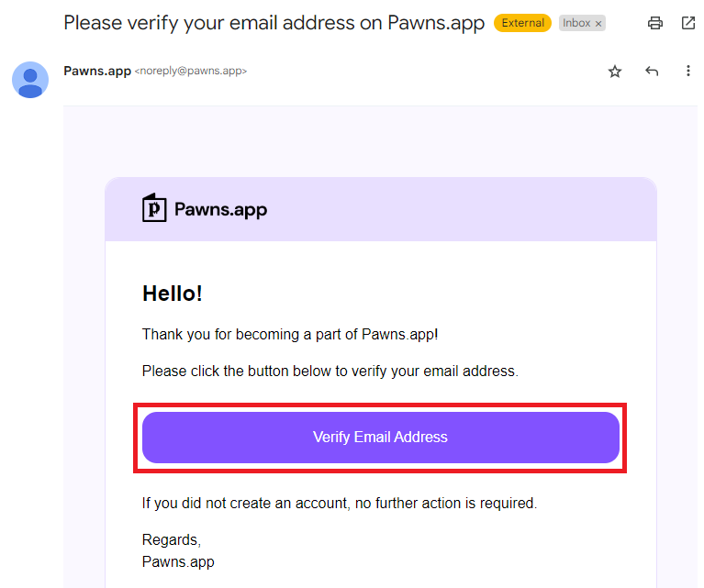Click the noreply@pawns.app sender address
Image resolution: width=704 pixels, height=588 pixels.
(191, 71)
